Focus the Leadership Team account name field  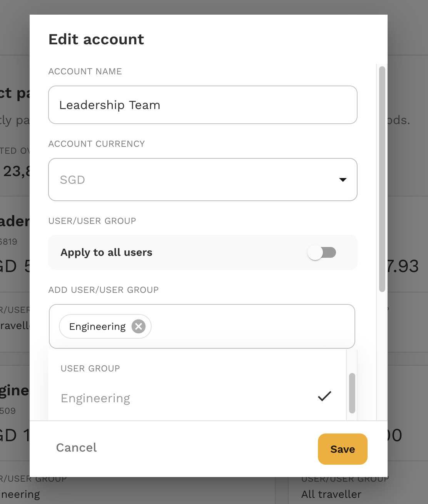(203, 105)
